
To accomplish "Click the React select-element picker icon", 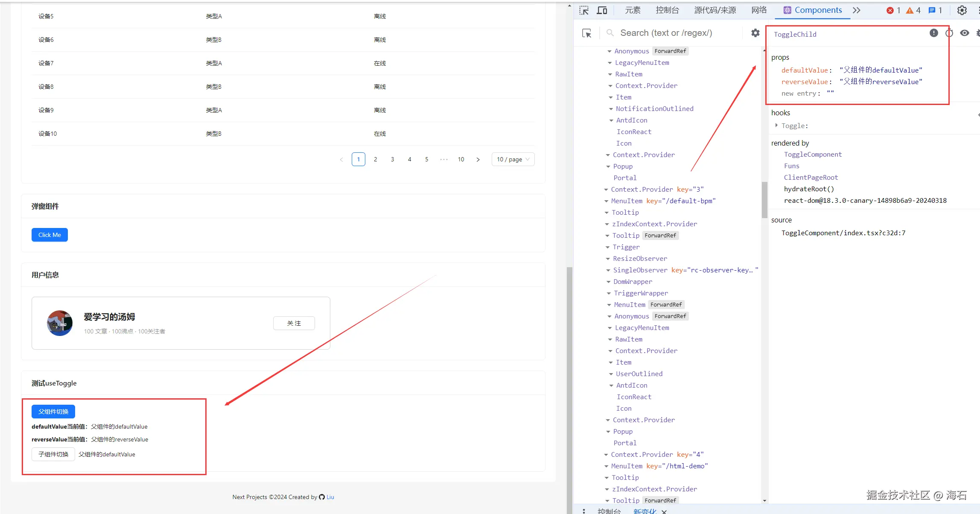I will (x=587, y=33).
